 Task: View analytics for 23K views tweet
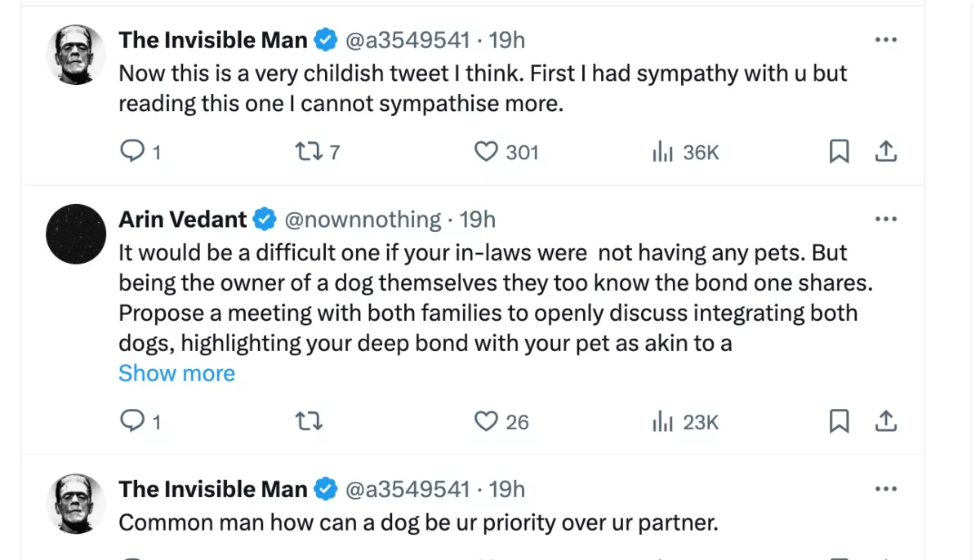click(661, 421)
